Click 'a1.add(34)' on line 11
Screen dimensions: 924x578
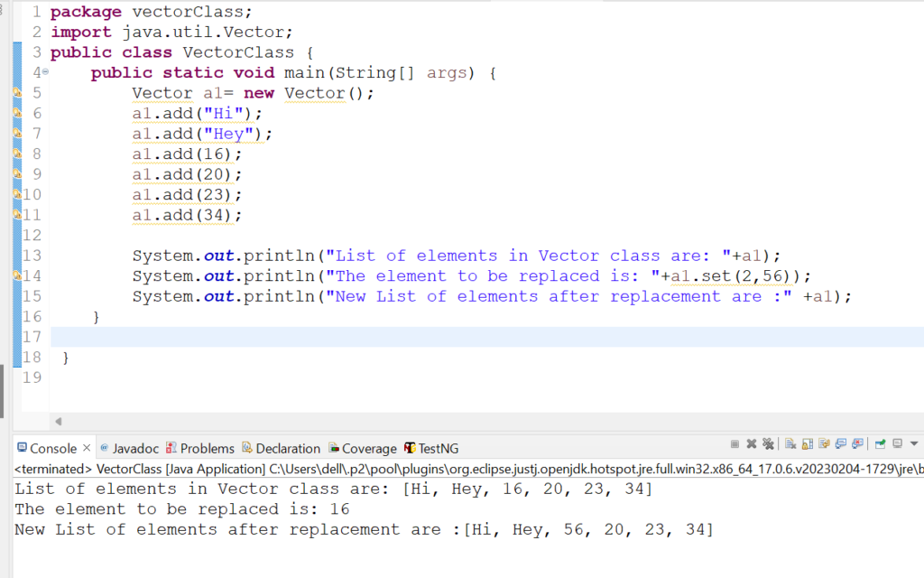point(181,215)
